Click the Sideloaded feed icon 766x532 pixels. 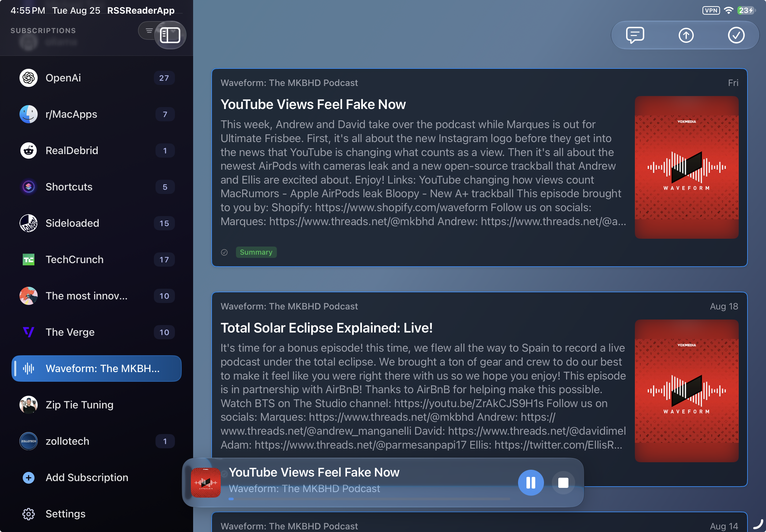(x=29, y=223)
